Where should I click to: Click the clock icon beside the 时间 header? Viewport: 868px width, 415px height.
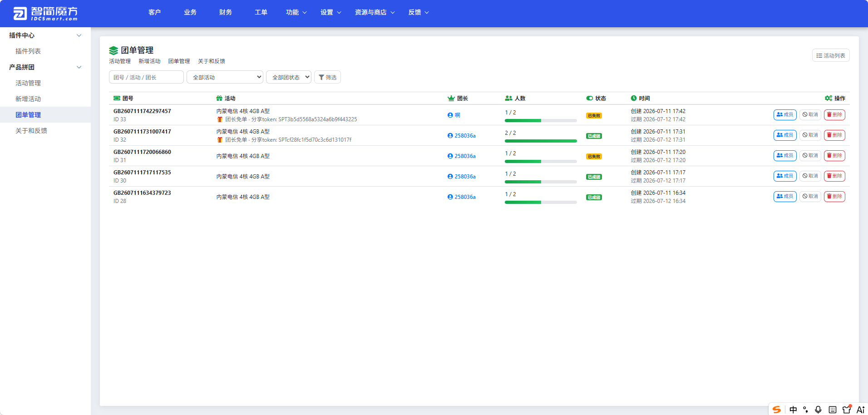click(x=634, y=98)
